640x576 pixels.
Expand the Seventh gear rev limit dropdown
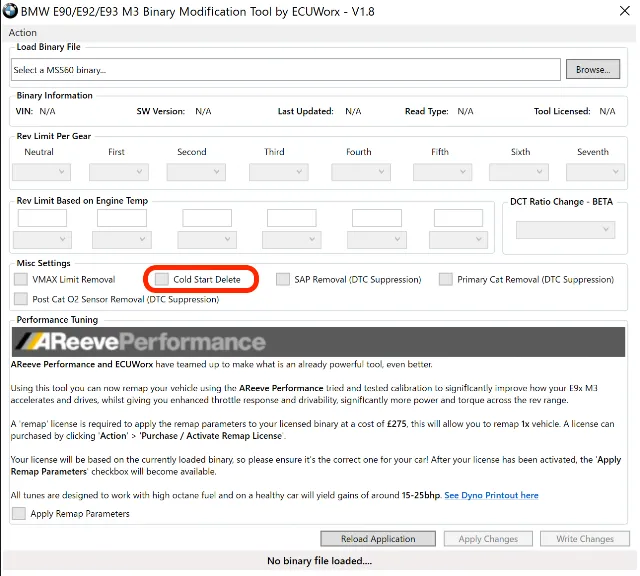pos(595,172)
